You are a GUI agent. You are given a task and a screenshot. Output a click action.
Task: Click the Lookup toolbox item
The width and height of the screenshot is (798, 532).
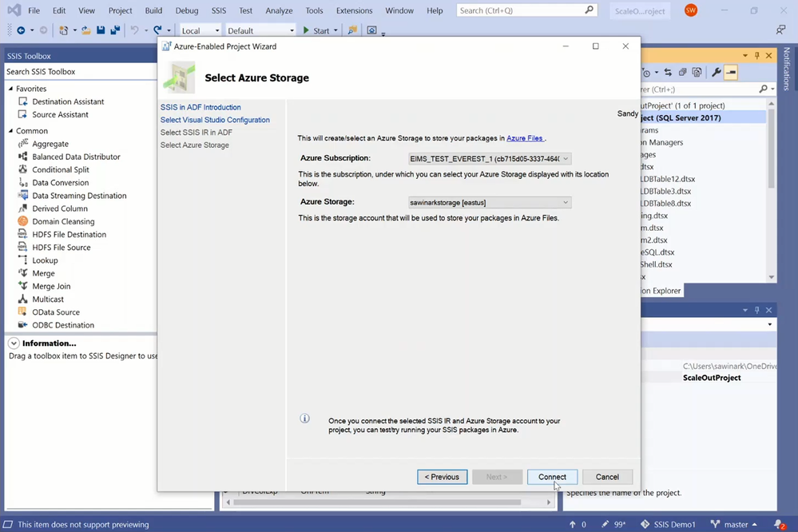pyautogui.click(x=45, y=260)
